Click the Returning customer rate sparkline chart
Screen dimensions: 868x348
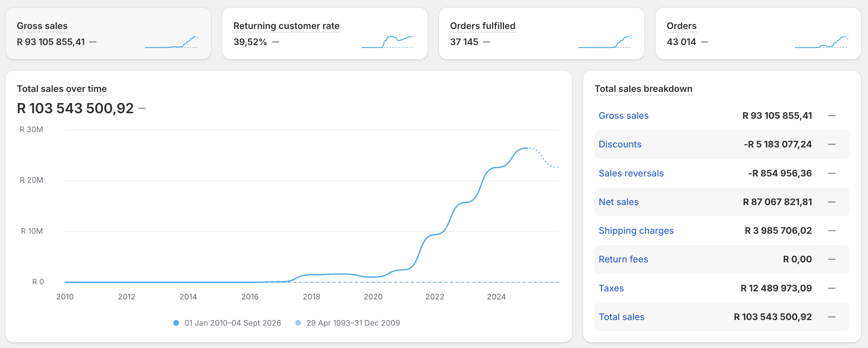(388, 42)
